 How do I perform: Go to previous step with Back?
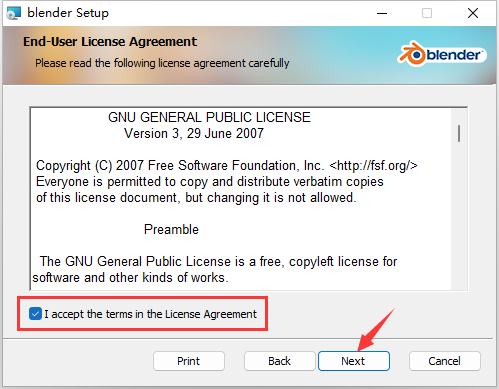(280, 361)
